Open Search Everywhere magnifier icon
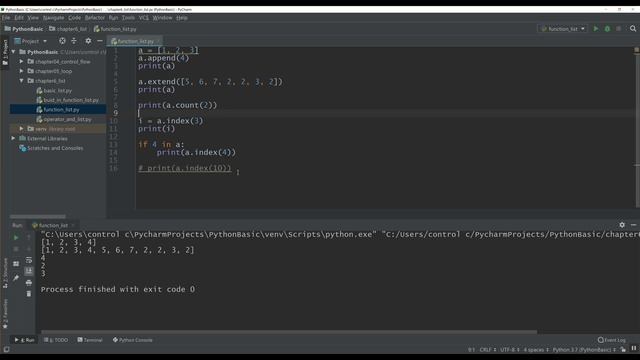This screenshot has height=360, width=640. 633,29
